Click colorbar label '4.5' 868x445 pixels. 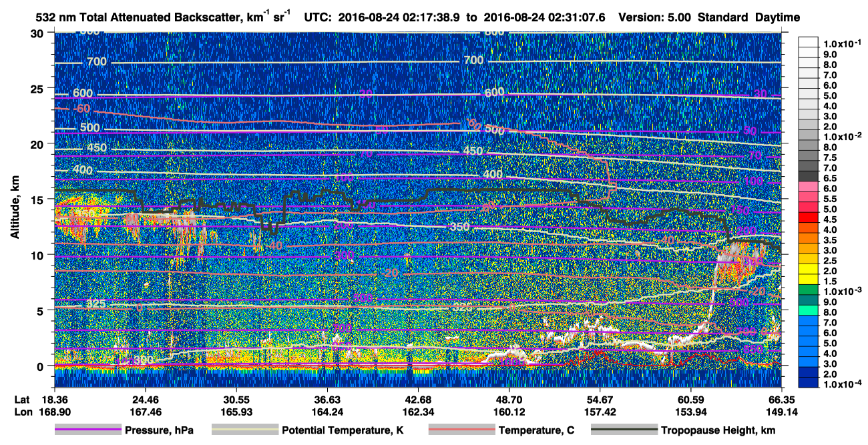pyautogui.click(x=831, y=219)
